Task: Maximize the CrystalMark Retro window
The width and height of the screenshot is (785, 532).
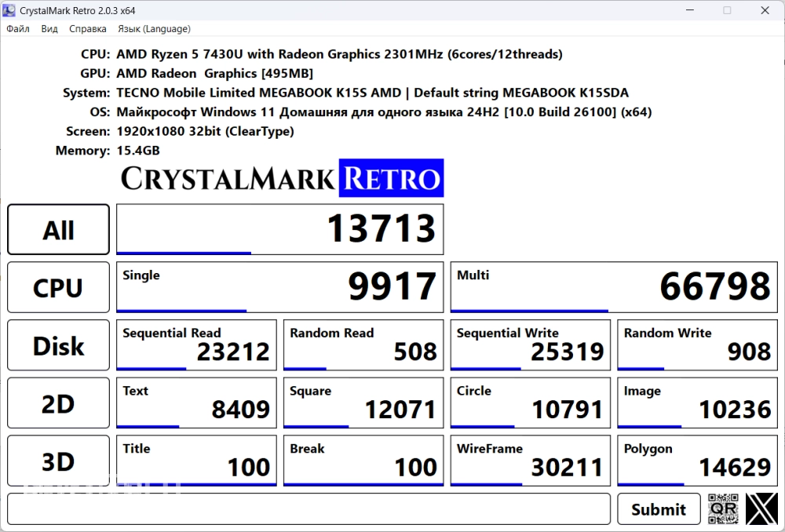Action: pos(727,10)
